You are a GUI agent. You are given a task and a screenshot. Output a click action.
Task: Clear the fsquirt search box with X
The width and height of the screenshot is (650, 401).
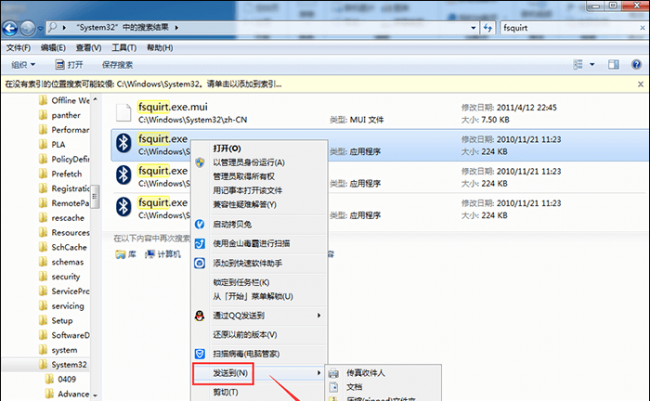tap(642, 28)
